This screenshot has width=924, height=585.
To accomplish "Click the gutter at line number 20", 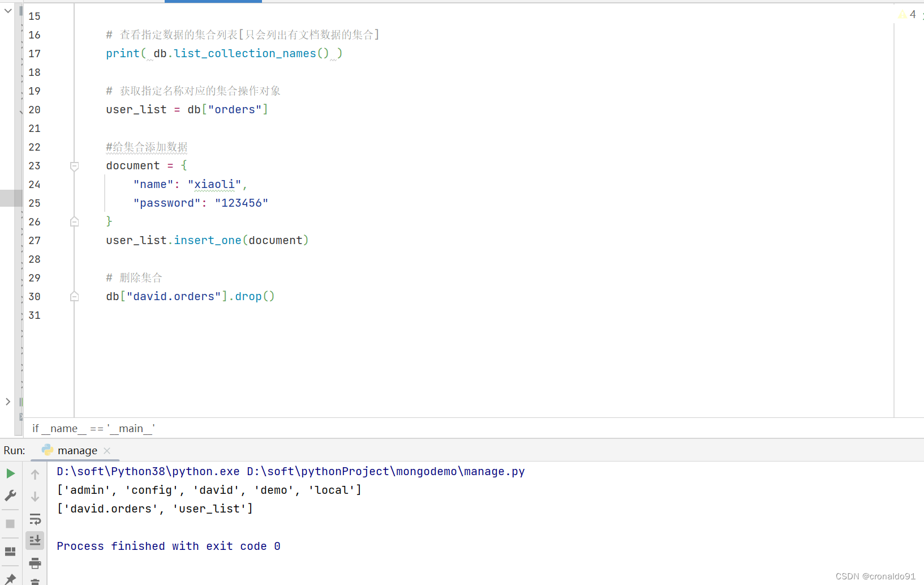I will point(35,110).
